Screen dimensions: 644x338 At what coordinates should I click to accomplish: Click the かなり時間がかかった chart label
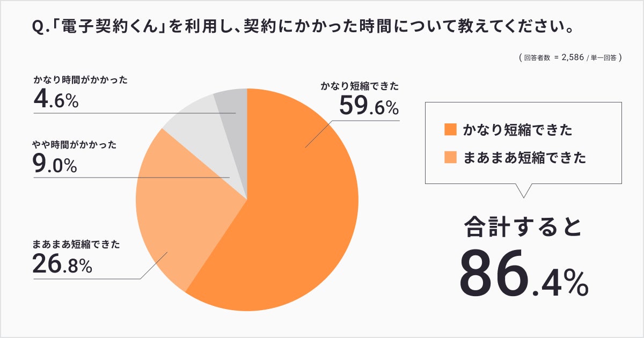pos(80,80)
